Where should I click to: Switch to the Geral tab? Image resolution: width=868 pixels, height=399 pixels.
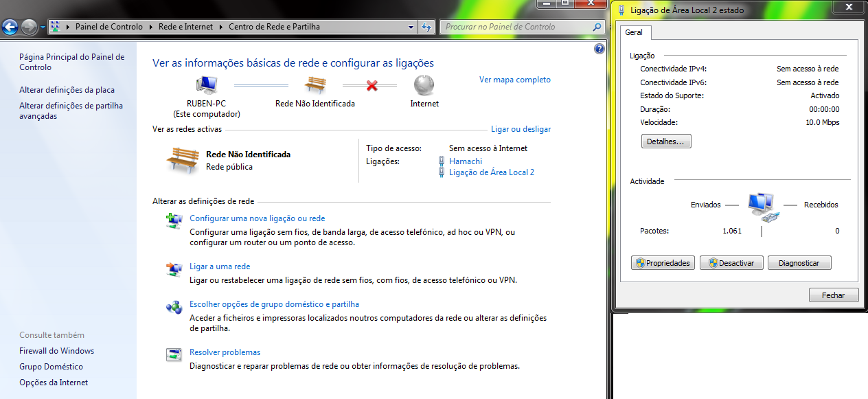[635, 32]
